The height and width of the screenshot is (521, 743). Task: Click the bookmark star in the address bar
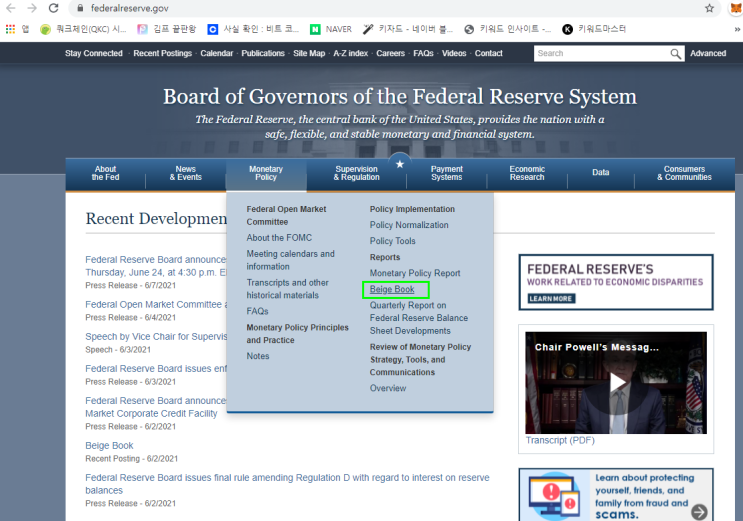709,8
